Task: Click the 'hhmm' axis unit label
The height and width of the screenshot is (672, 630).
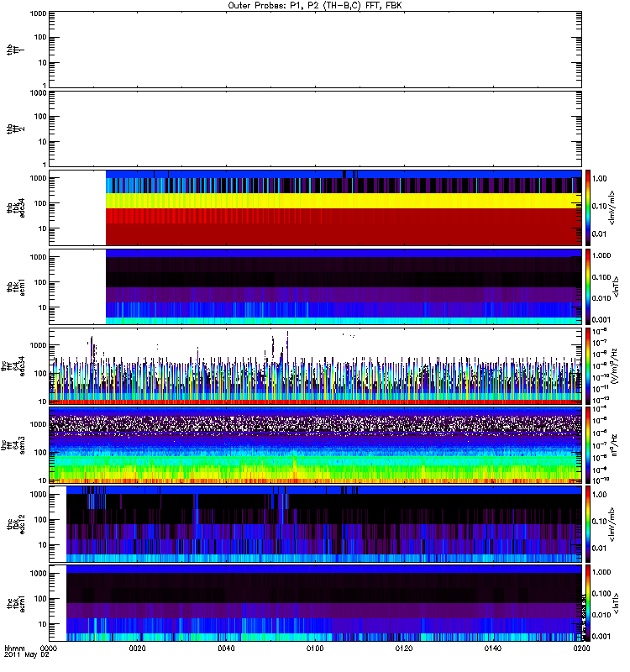Action: (14, 648)
